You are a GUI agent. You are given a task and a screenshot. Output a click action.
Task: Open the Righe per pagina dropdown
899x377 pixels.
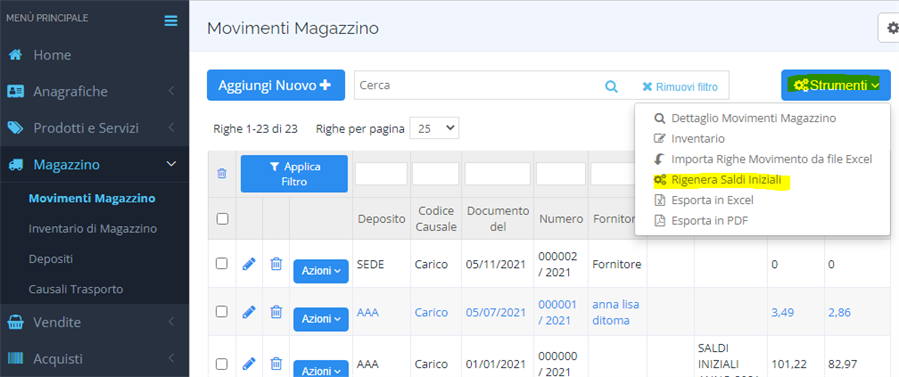point(434,128)
